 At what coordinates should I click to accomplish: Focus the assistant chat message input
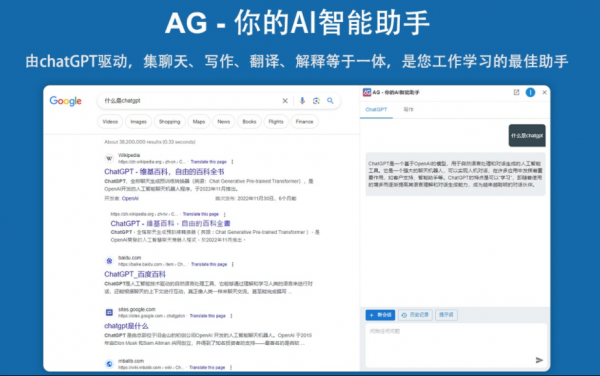coord(456,345)
